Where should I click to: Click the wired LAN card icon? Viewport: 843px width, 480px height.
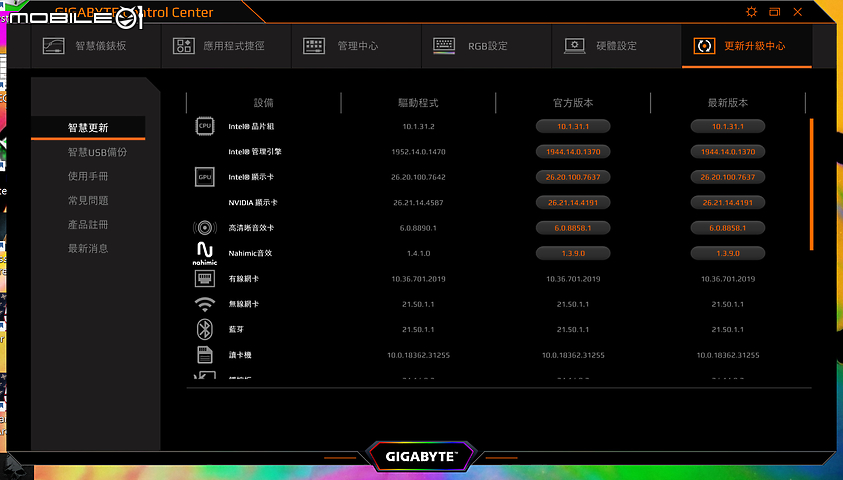click(x=205, y=278)
